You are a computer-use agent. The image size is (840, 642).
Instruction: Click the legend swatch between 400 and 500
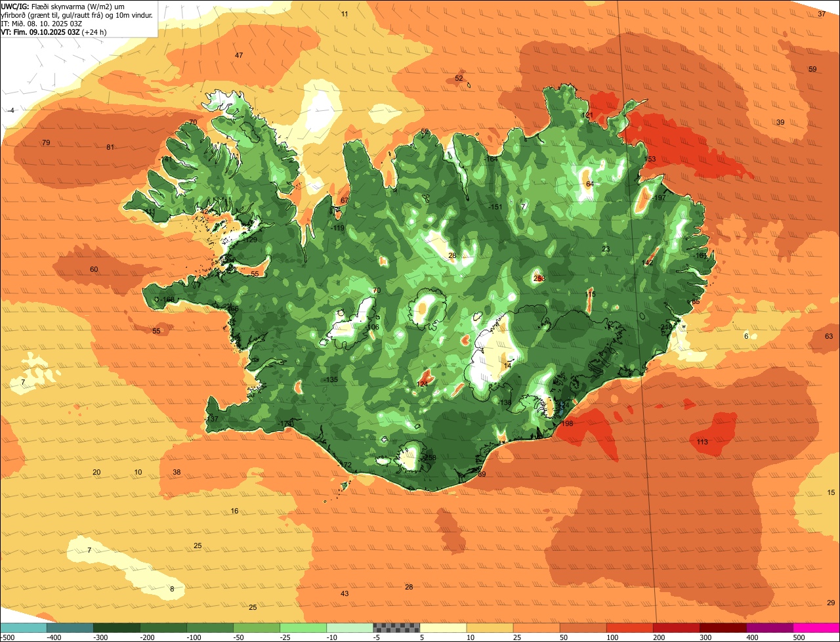pos(770,628)
